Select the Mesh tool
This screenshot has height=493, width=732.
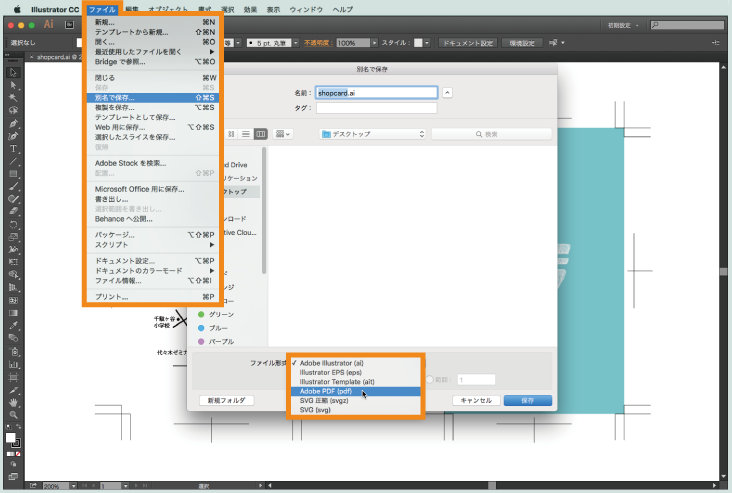(13, 300)
